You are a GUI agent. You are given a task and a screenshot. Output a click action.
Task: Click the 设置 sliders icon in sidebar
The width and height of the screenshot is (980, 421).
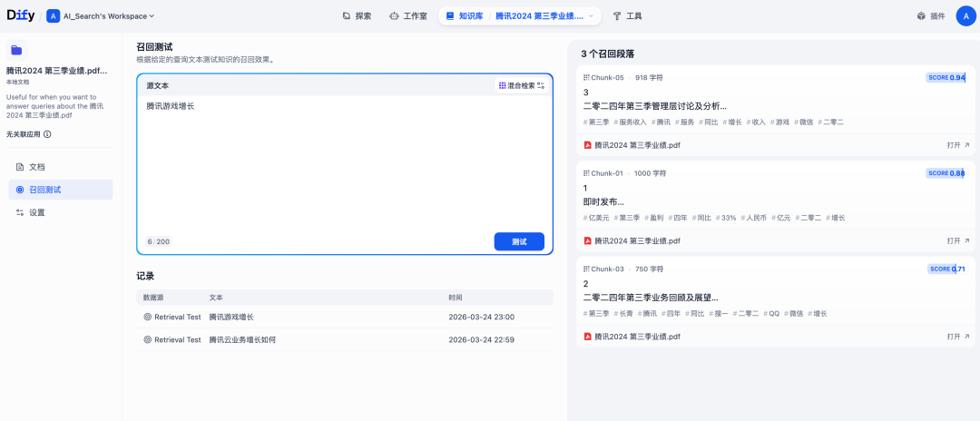coord(20,212)
